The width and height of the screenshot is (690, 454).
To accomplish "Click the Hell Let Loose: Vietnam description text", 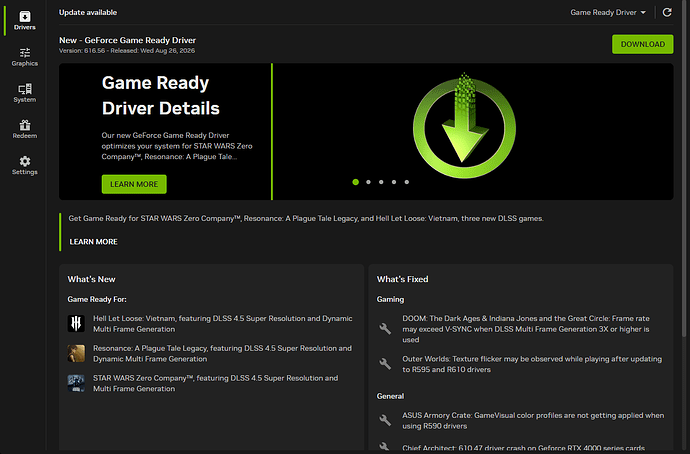I will (x=223, y=323).
